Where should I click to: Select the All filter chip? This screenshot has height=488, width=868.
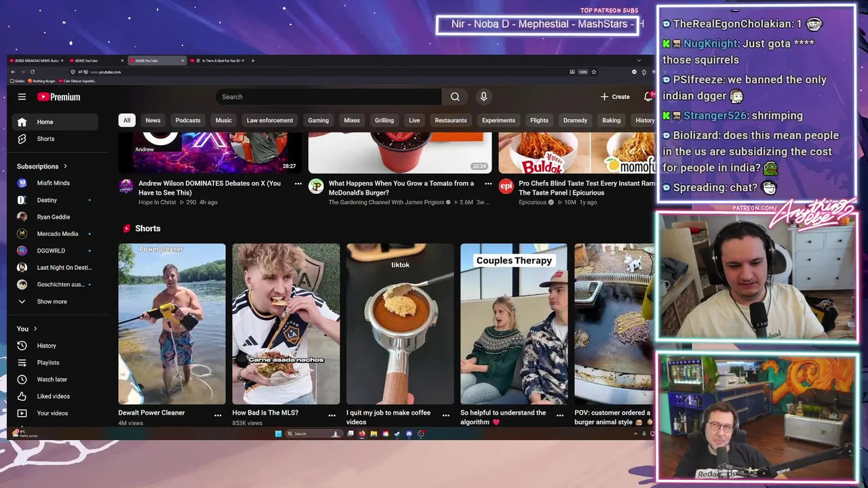(x=126, y=121)
